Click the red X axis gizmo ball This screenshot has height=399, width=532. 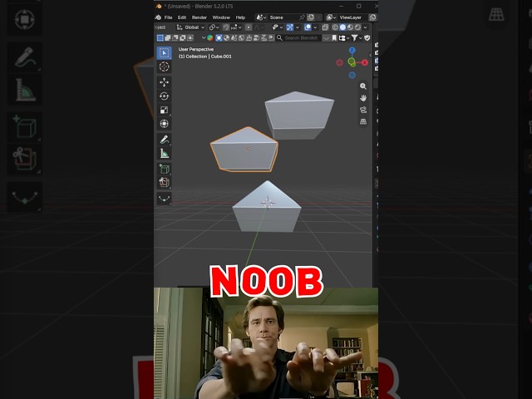(x=365, y=62)
